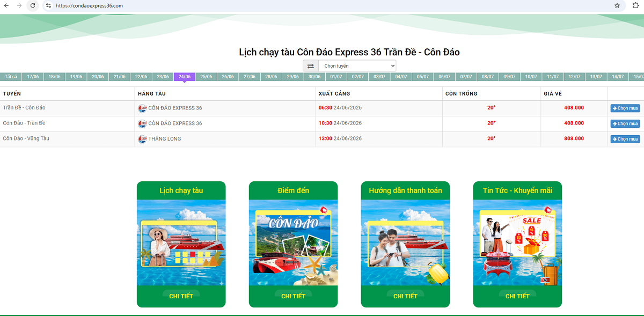Click Chọn mua for Côn Đảo - Vũng Tàu
The width and height of the screenshot is (644, 316).
tap(625, 139)
